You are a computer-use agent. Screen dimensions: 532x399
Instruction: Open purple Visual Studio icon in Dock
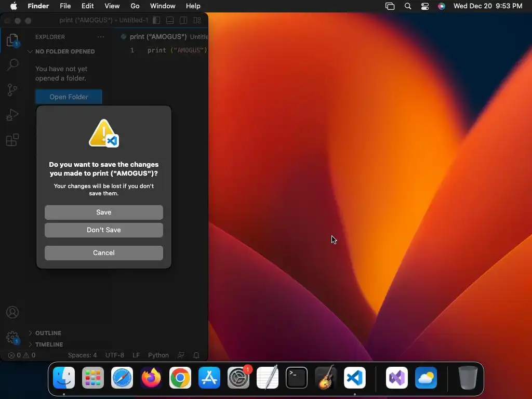[397, 377]
